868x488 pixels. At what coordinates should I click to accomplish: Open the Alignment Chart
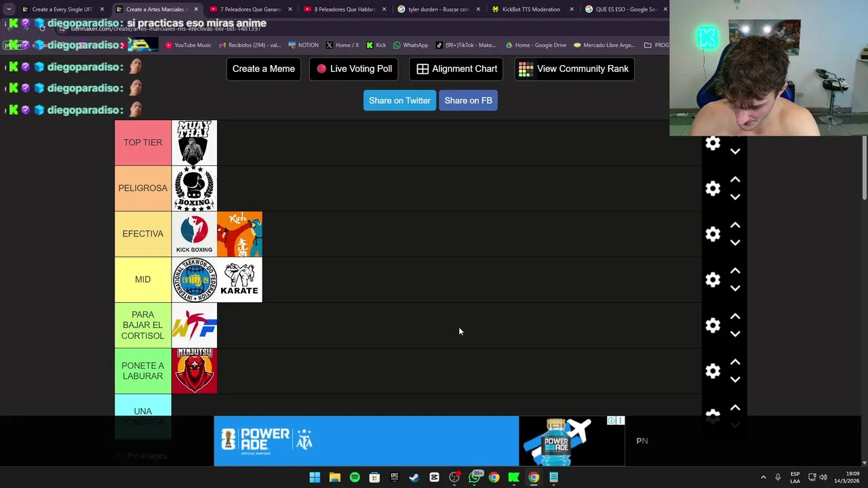[x=456, y=68]
